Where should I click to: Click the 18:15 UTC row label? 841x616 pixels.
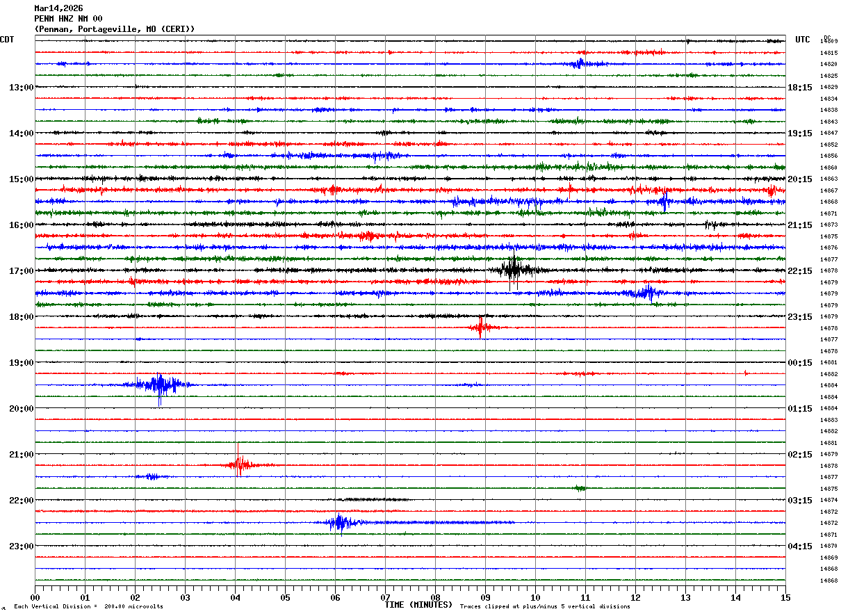coord(800,88)
